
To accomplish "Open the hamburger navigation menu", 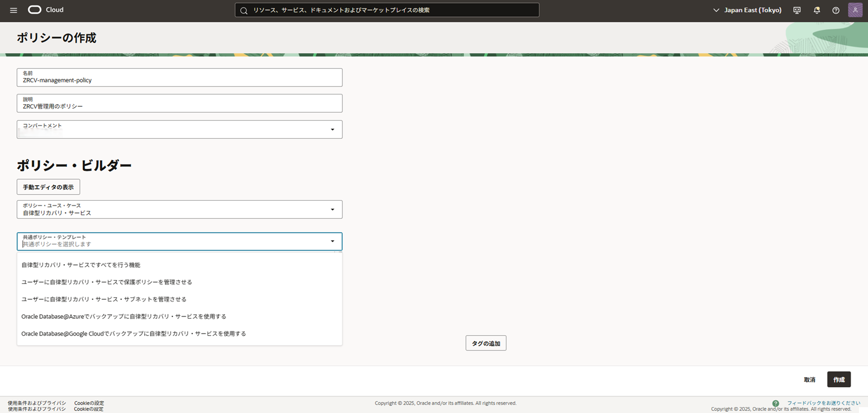I will pyautogui.click(x=14, y=10).
